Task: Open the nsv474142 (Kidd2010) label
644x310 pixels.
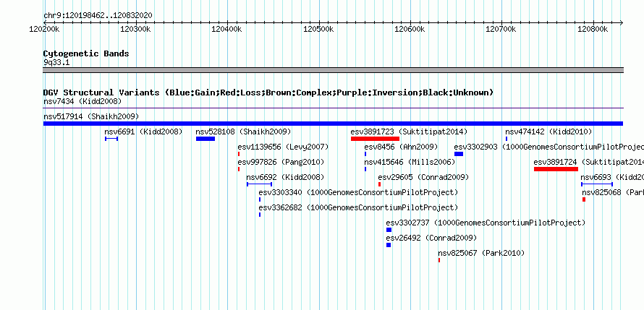Action: (548, 132)
